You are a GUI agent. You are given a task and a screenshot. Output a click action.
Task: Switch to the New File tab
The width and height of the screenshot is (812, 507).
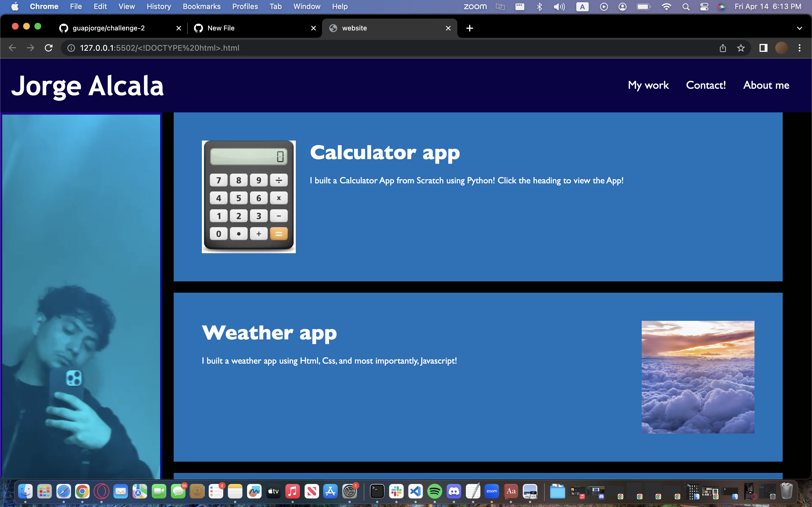click(221, 28)
